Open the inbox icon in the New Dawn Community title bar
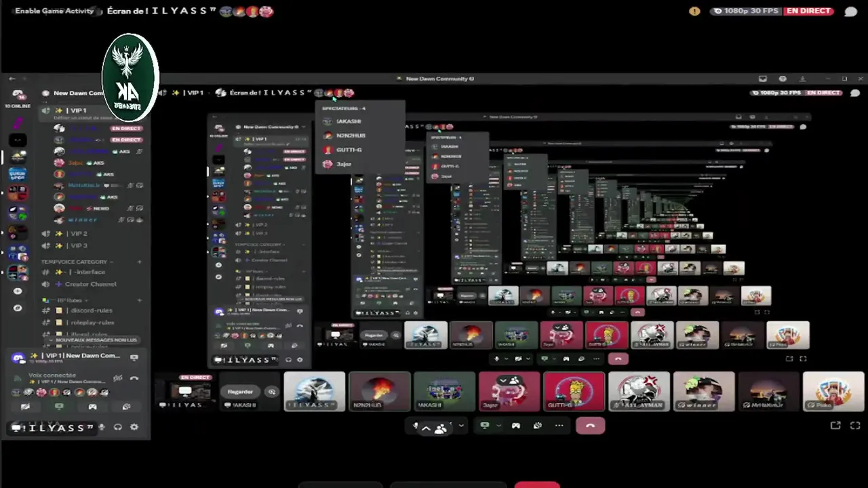This screenshot has height=488, width=868. click(763, 79)
